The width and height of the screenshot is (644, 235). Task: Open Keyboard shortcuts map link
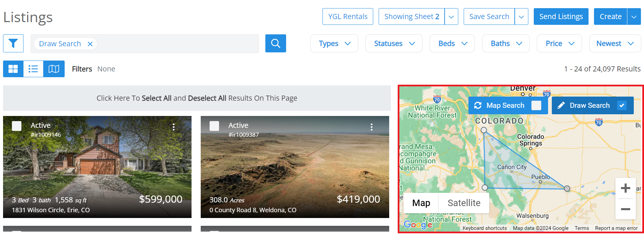click(x=484, y=228)
